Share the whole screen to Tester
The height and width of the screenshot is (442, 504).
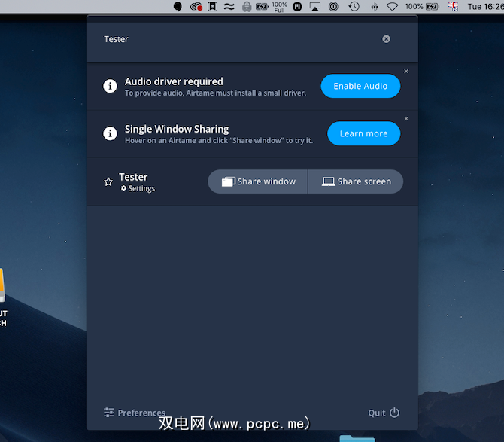point(356,181)
